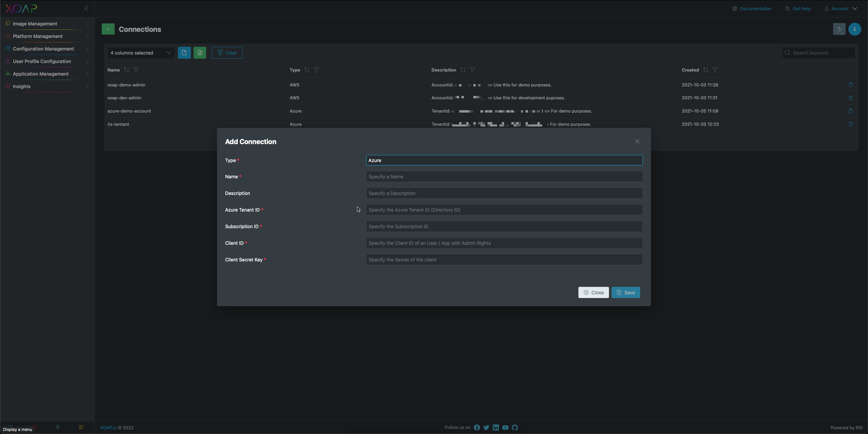Open LinkedIn icon in footer

click(496, 428)
